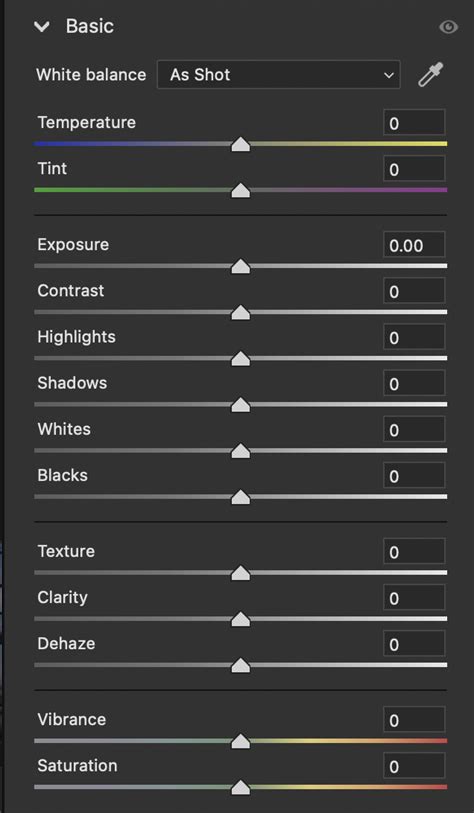
Task: Open the White balance As Shot dropdown
Action: [x=278, y=75]
